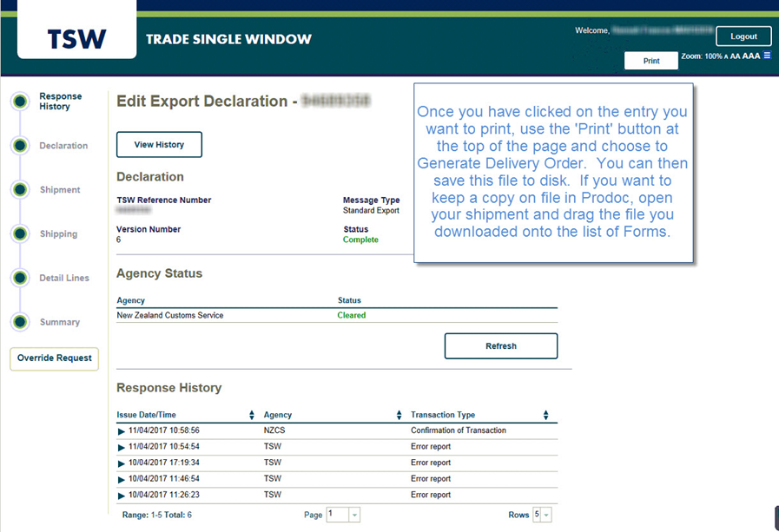
Task: Go to Summary section
Action: click(x=60, y=322)
